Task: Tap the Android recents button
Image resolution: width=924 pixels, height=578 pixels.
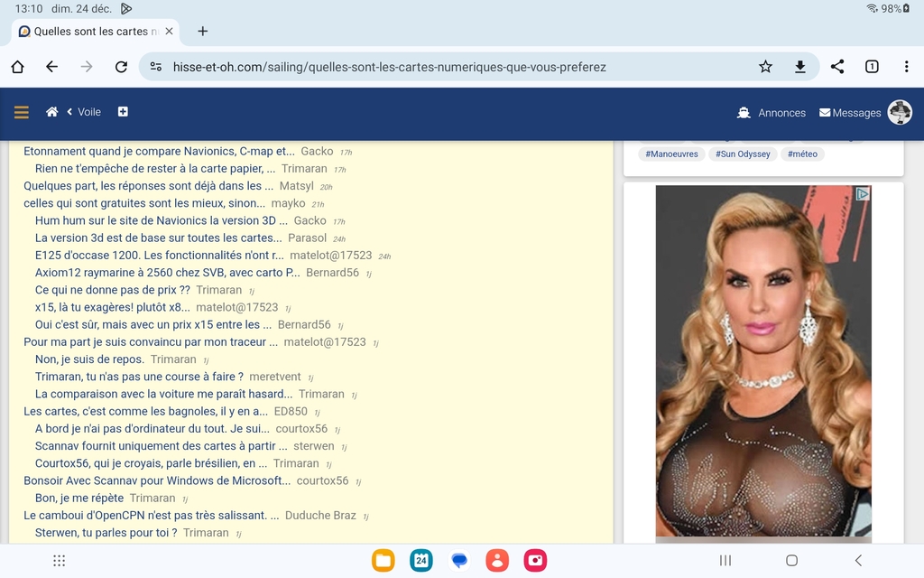Action: pyautogui.click(x=725, y=560)
